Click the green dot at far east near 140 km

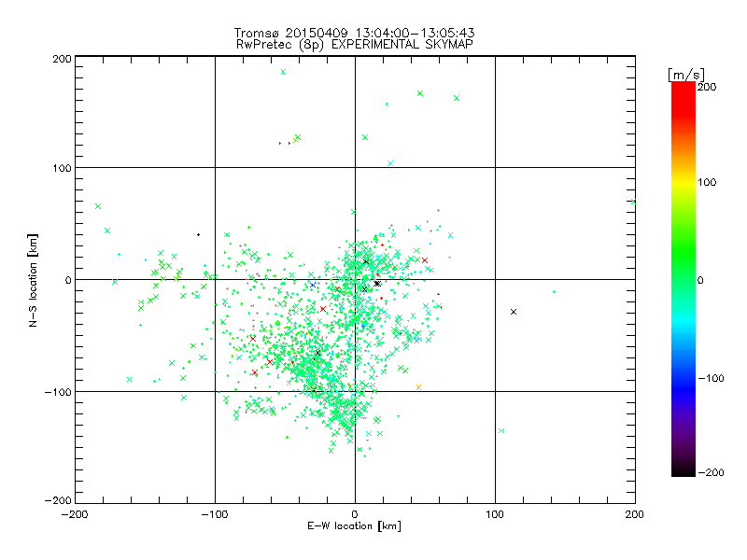(x=554, y=291)
